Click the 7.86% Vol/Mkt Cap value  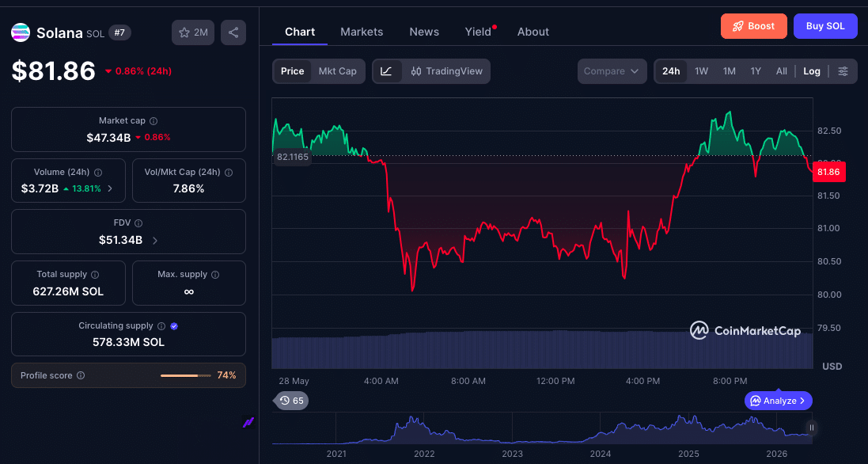189,188
